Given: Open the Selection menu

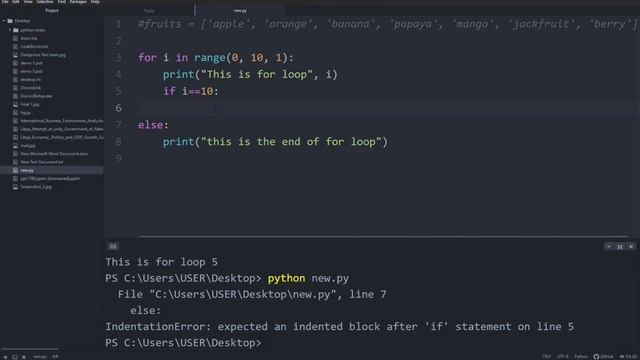Looking at the screenshot, I should pos(45,2).
